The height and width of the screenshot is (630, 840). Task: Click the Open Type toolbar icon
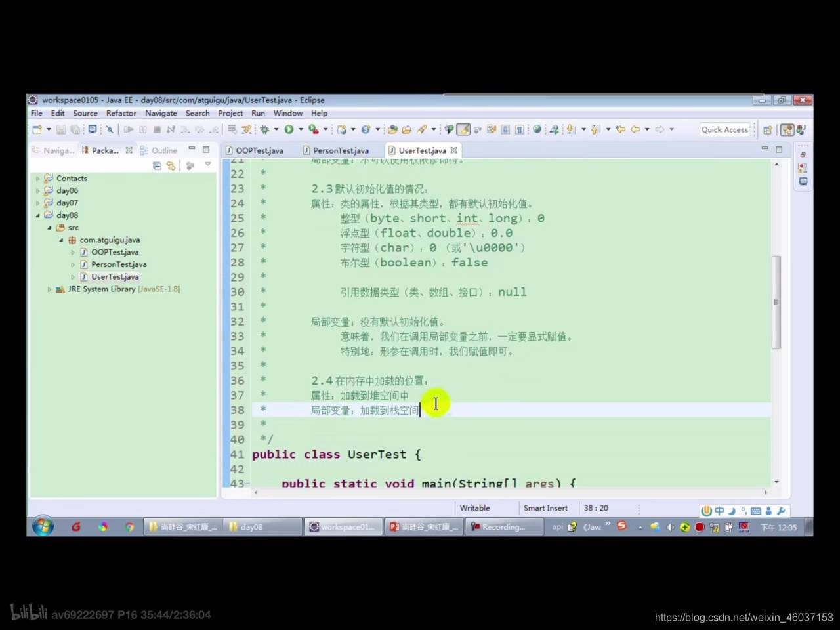[393, 129]
